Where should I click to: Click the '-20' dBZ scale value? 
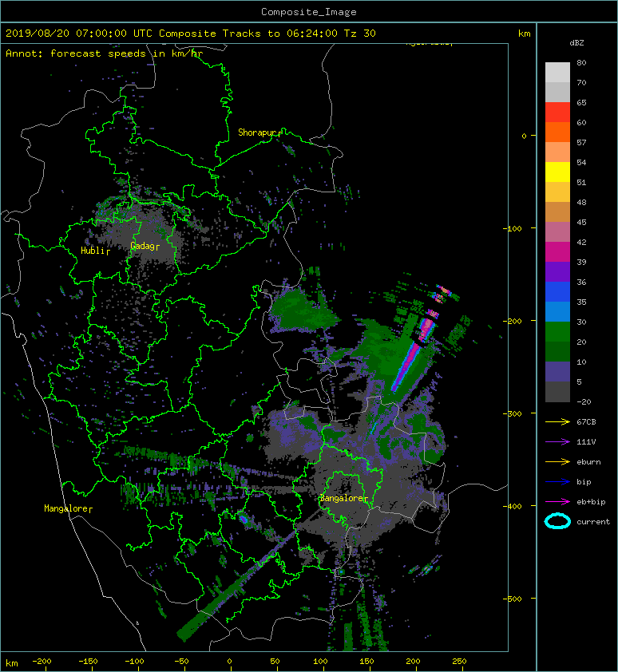pos(584,402)
